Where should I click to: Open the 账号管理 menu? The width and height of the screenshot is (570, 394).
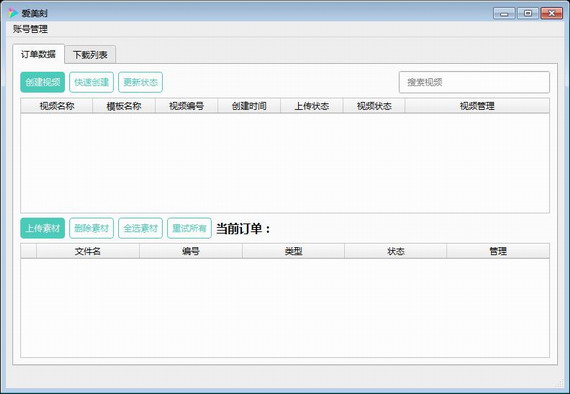31,29
